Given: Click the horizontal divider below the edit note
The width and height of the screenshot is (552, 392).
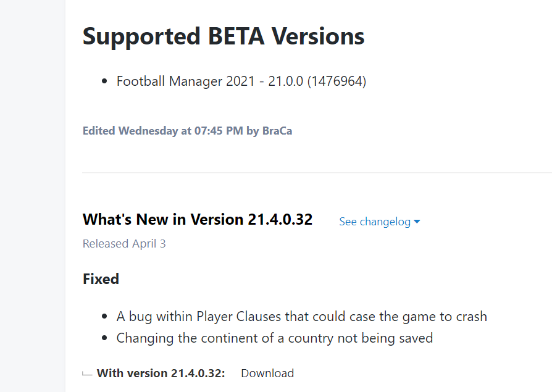Looking at the screenshot, I should click(x=317, y=172).
